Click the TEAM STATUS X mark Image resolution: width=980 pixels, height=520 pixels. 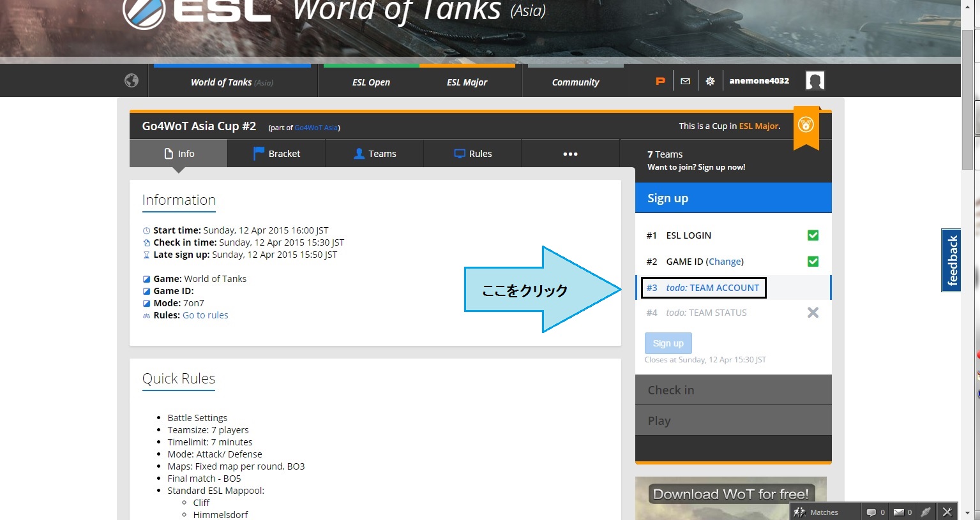pyautogui.click(x=813, y=313)
